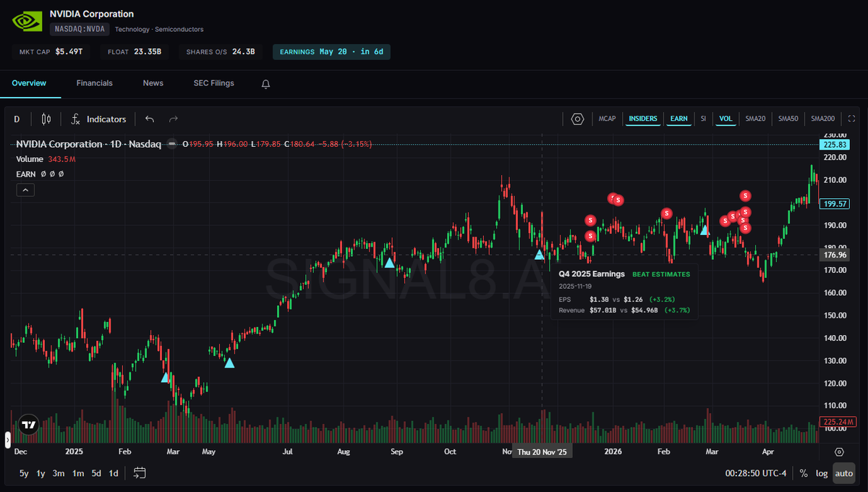Open the time axis settings icon
The image size is (868, 492).
point(839,451)
